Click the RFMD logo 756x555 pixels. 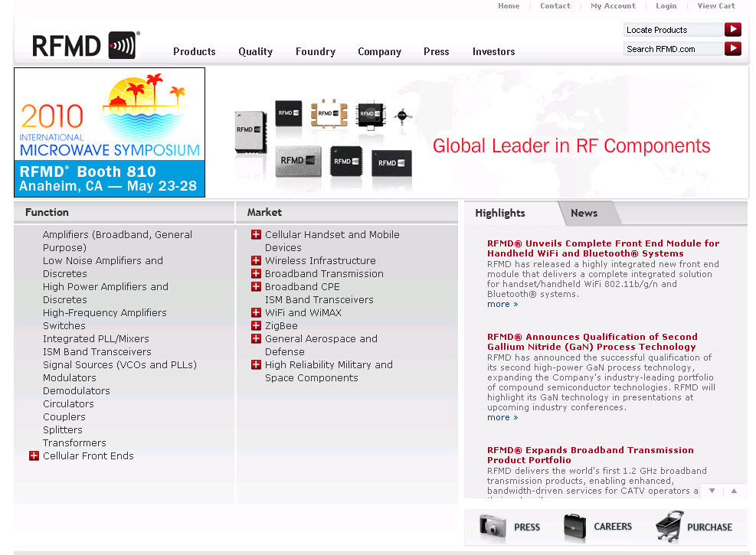click(x=86, y=45)
